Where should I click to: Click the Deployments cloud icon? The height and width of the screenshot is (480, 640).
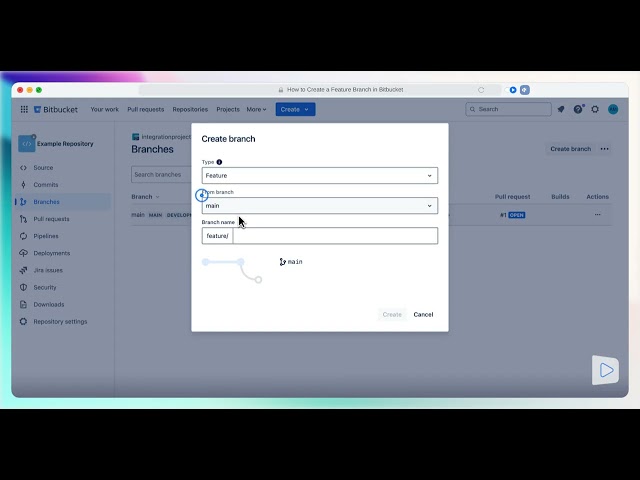click(x=23, y=253)
